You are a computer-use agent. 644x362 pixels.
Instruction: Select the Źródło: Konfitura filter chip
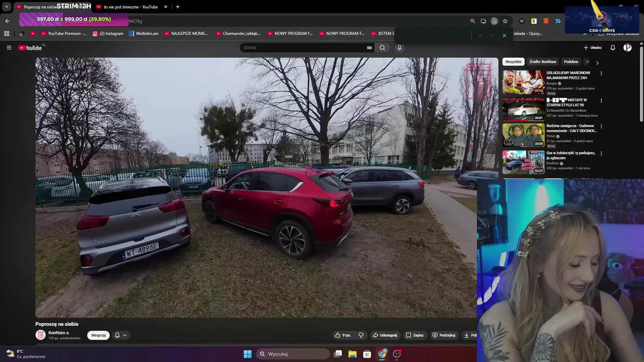point(543,62)
